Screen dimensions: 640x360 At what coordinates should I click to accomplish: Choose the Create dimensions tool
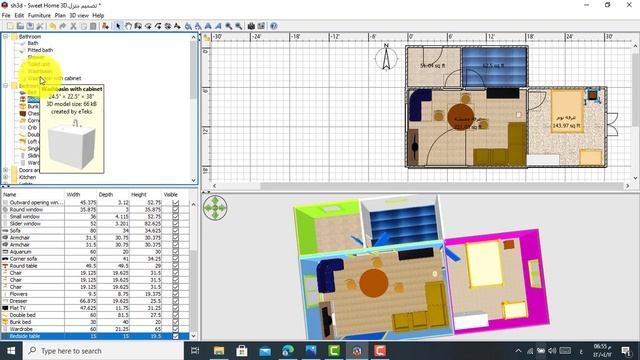click(167, 26)
